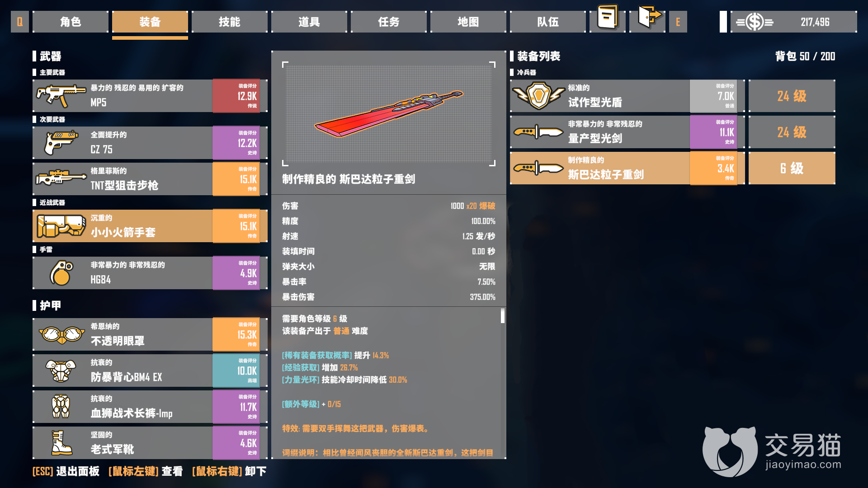Switch to the 技能 tab
This screenshot has width=868, height=488.
[230, 22]
